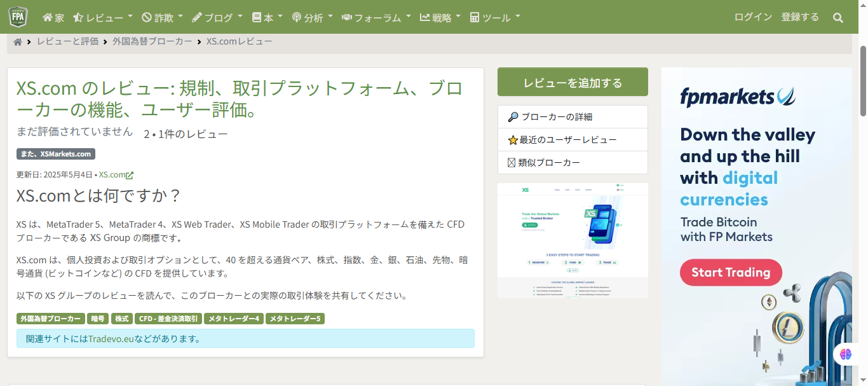Open the search magnifier in the top bar
Screen dimensions: 868x386
(x=838, y=18)
